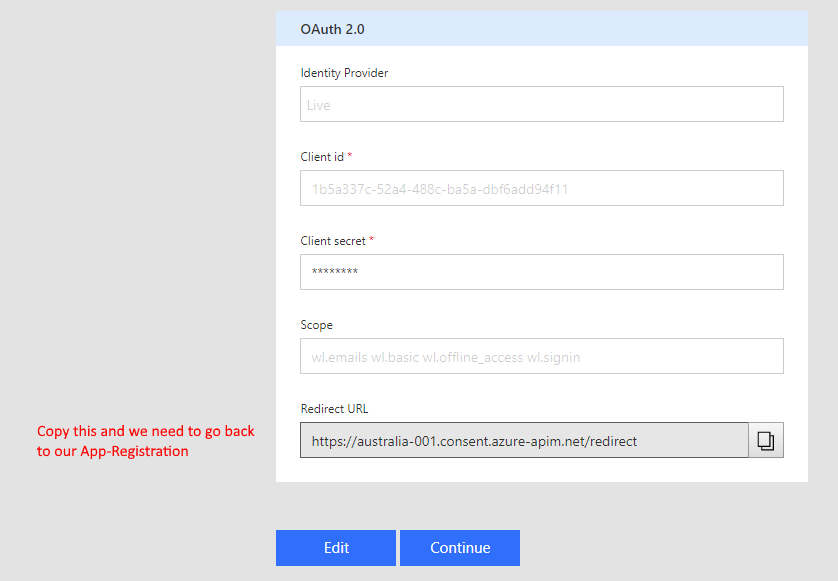
Task: Click into the Client secret field
Action: (x=541, y=272)
